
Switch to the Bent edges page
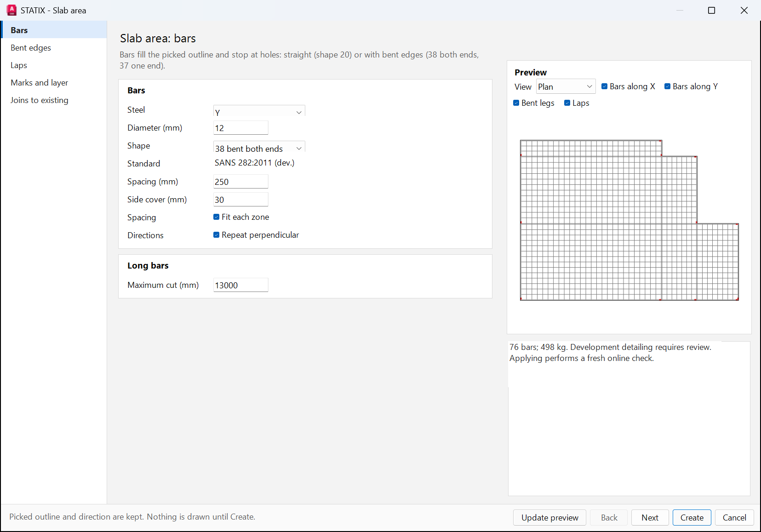[x=54, y=47]
